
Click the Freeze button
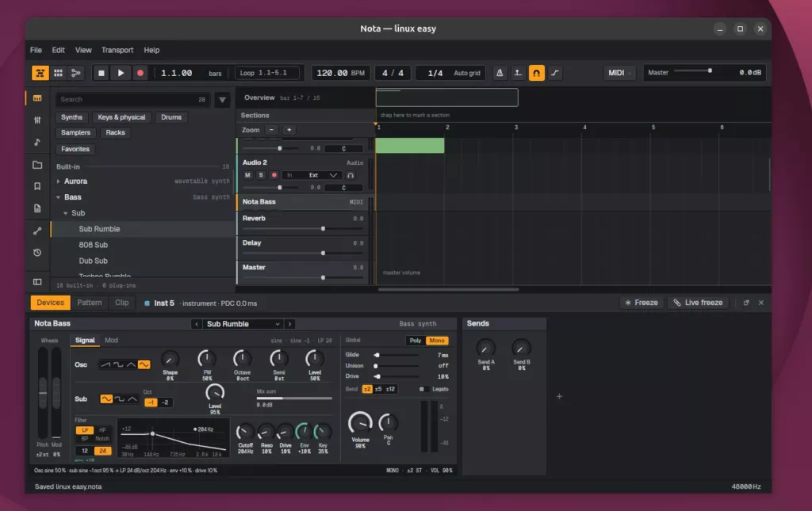641,303
